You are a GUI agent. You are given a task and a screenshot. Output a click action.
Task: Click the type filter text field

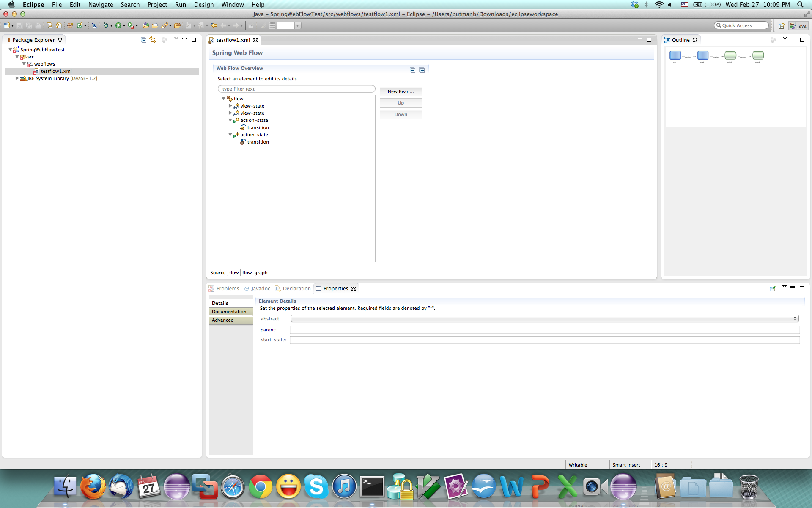click(296, 89)
